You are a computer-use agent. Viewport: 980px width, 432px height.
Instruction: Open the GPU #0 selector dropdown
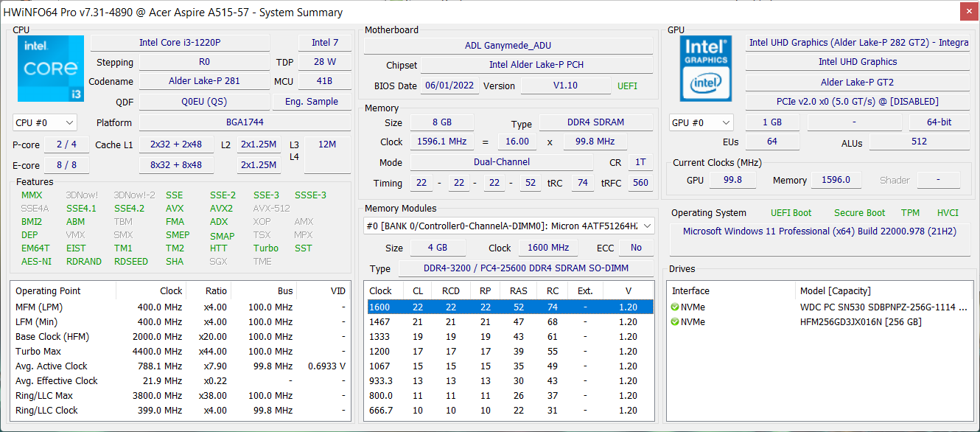(701, 122)
